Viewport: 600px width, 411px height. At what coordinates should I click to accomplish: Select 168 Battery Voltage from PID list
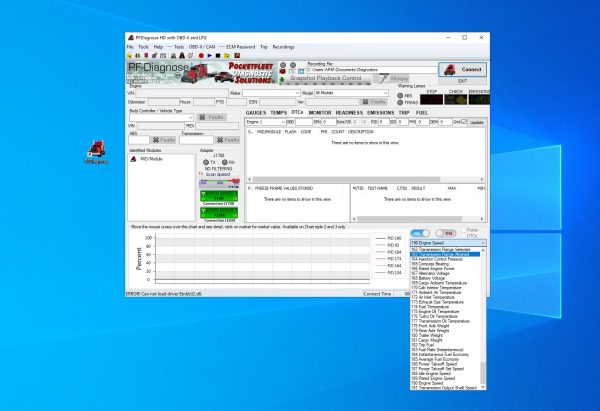click(445, 278)
